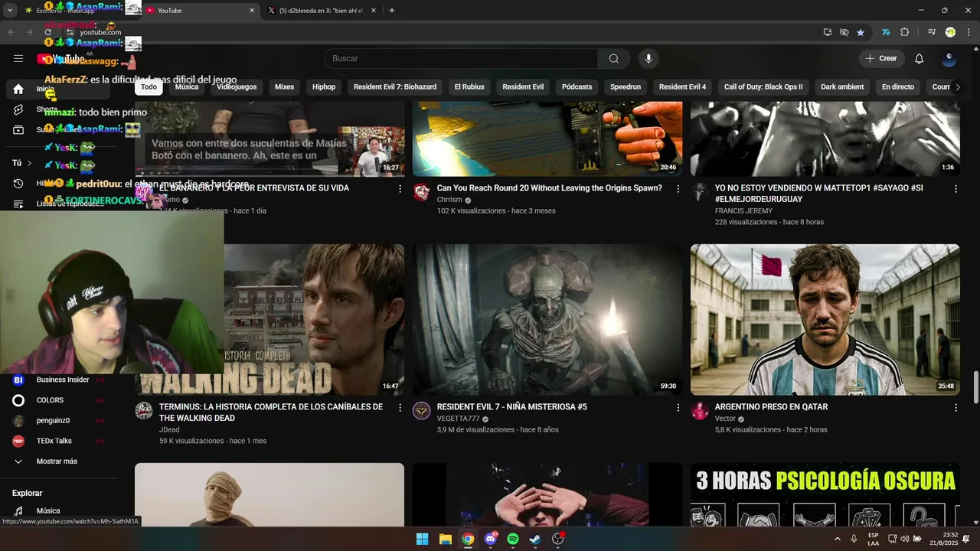This screenshot has height=551, width=980.
Task: Open a new browser tab
Action: 392,11
